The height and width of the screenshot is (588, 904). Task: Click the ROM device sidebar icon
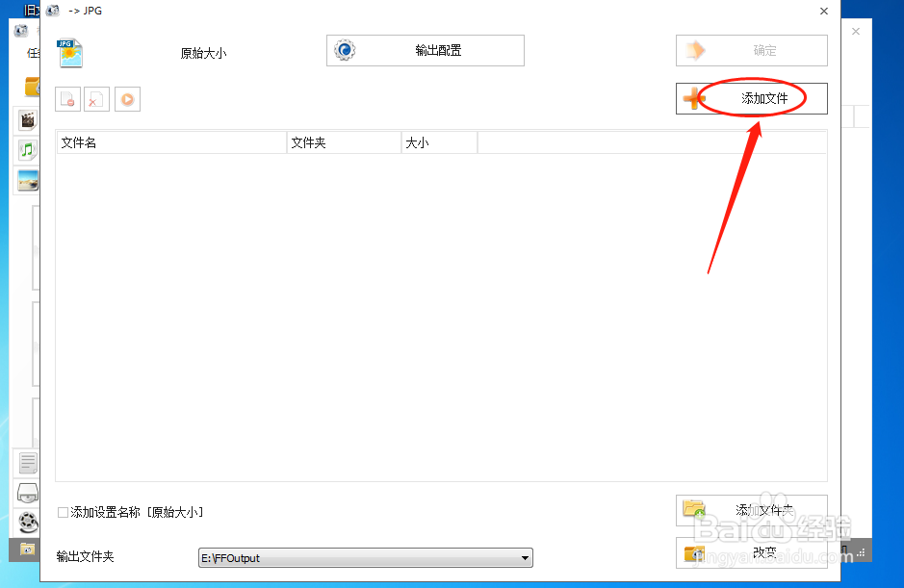26,493
